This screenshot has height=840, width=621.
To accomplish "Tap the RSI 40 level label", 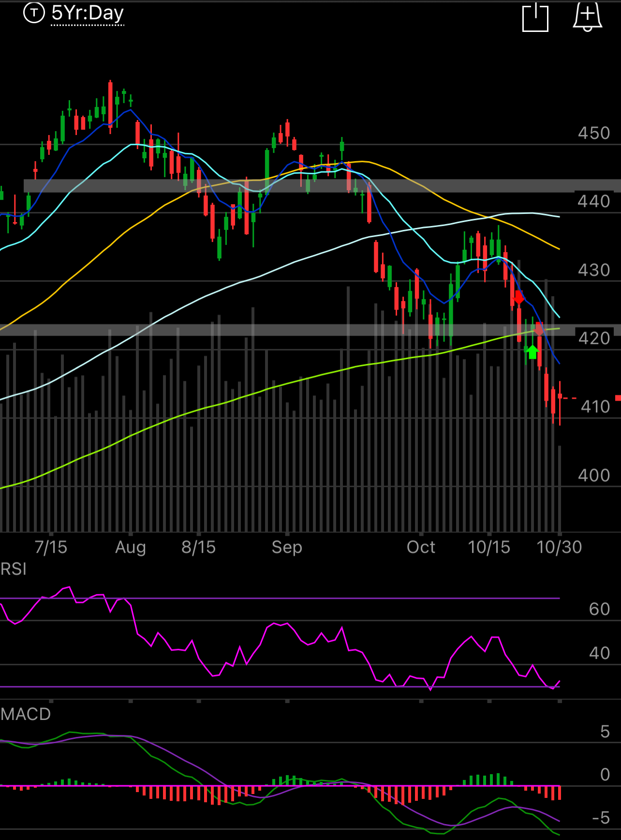I will pyautogui.click(x=599, y=653).
